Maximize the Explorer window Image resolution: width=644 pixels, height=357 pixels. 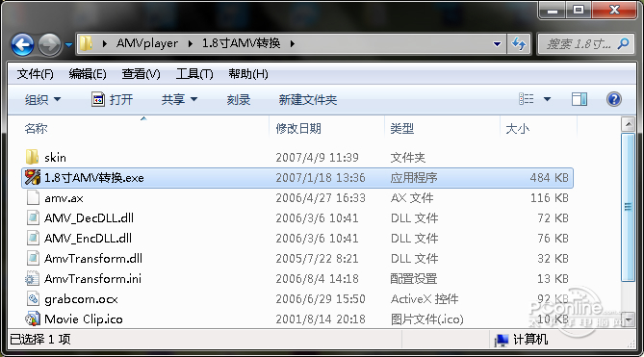[579, 11]
